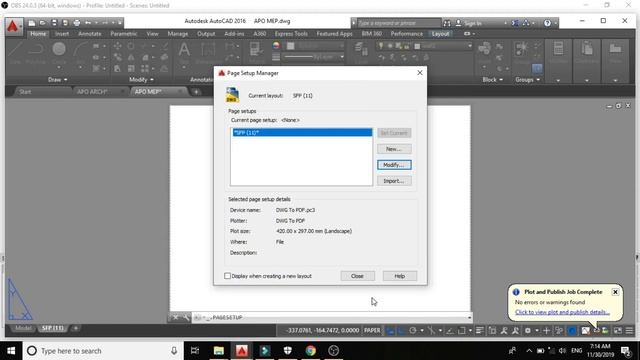This screenshot has height=360, width=640.
Task: Open OBS Studio from the taskbar
Action: (333, 350)
